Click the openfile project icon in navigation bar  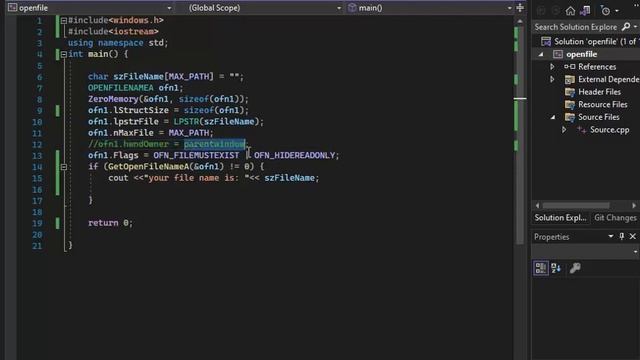(13, 8)
